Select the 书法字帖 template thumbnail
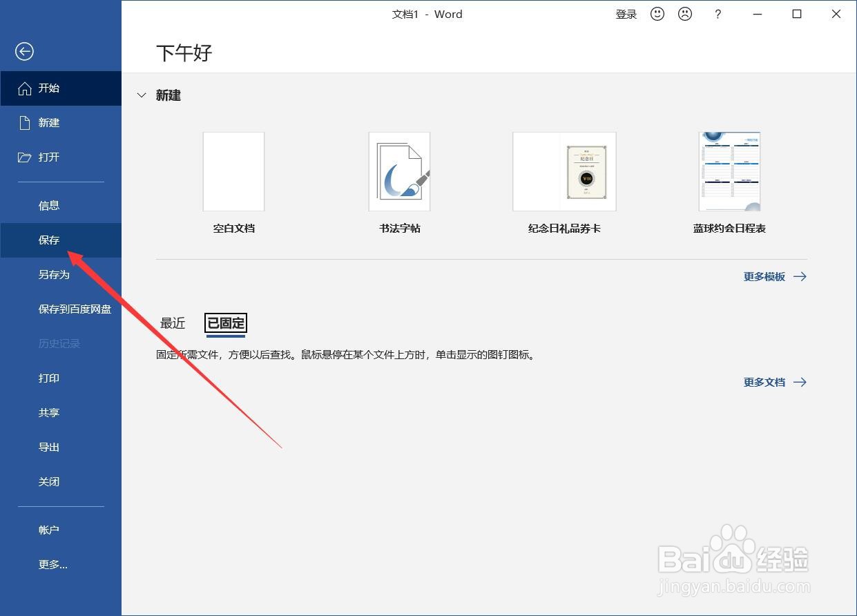 click(399, 171)
